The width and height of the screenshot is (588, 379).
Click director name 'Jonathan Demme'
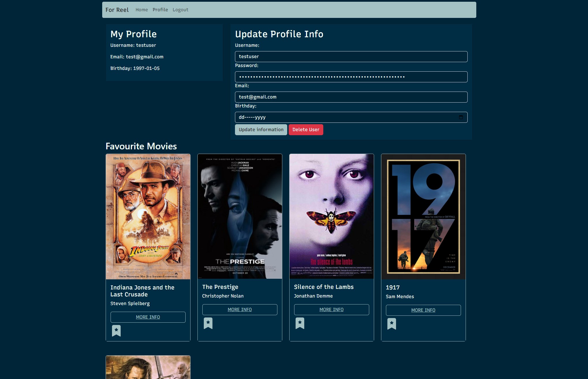[x=313, y=296]
